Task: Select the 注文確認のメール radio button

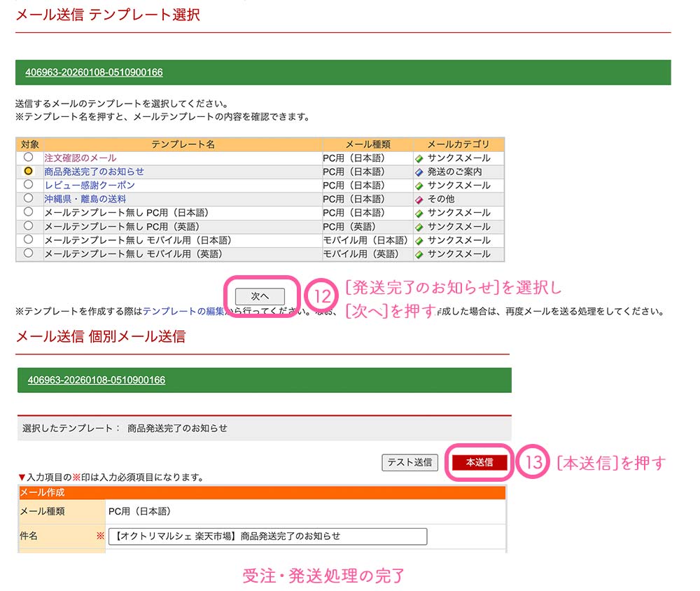Action: click(29, 158)
